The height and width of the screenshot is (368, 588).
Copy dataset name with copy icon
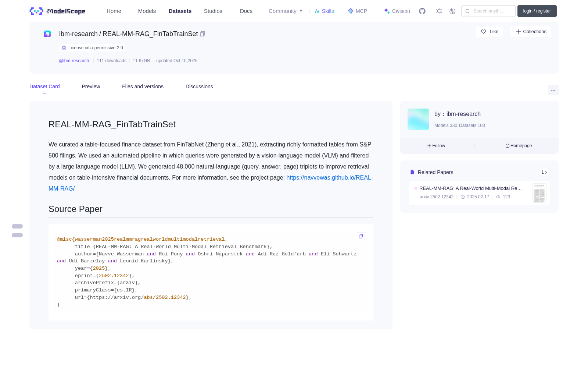tap(202, 34)
